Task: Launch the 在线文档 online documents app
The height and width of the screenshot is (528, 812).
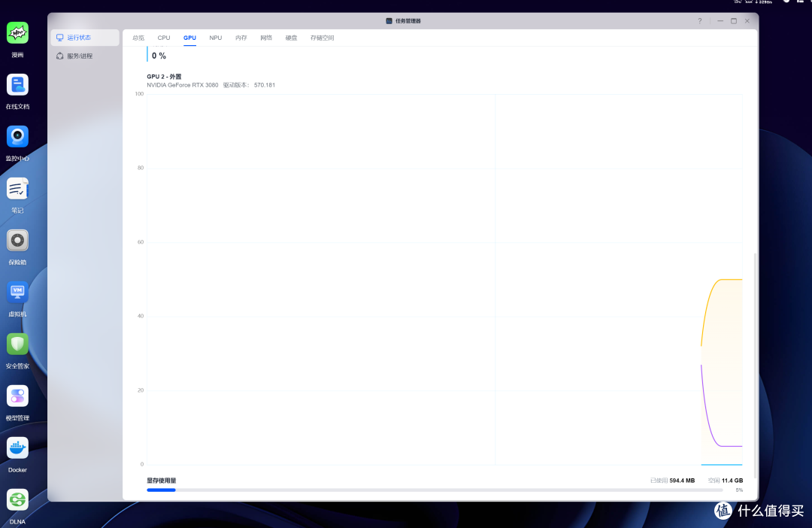Action: 17,85
